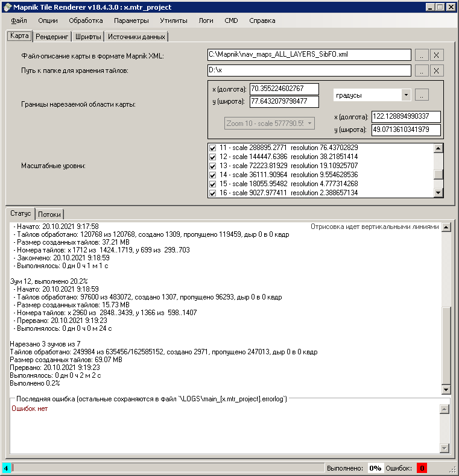Click the zoom levels list scrollbar thumb
Screen dimensions: 459x476
438,174
